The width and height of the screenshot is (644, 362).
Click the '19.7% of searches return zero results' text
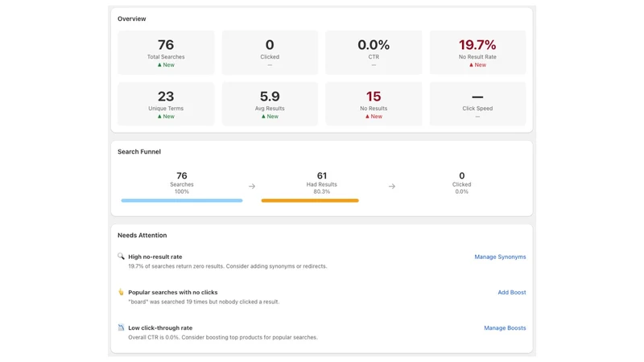[x=228, y=266]
